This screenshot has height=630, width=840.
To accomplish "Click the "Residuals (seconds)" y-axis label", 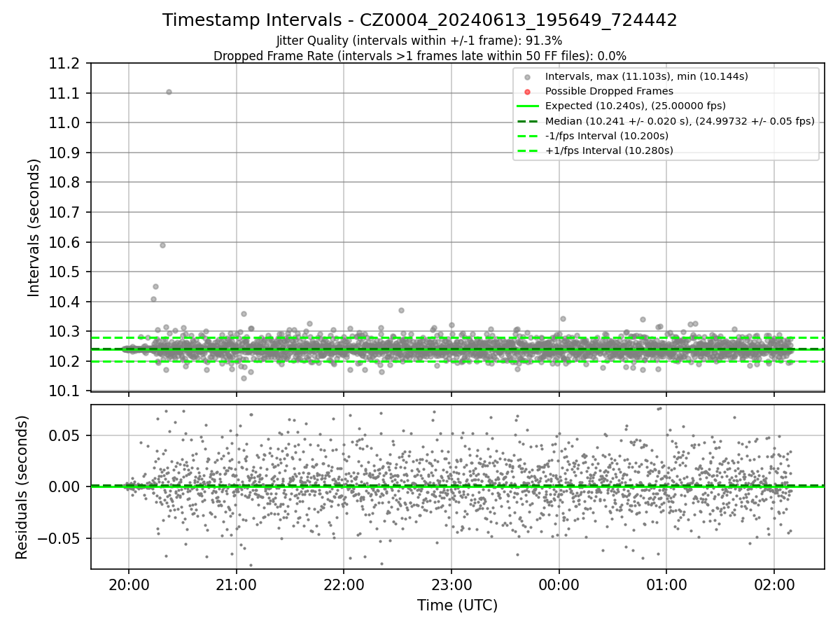I will (22, 487).
